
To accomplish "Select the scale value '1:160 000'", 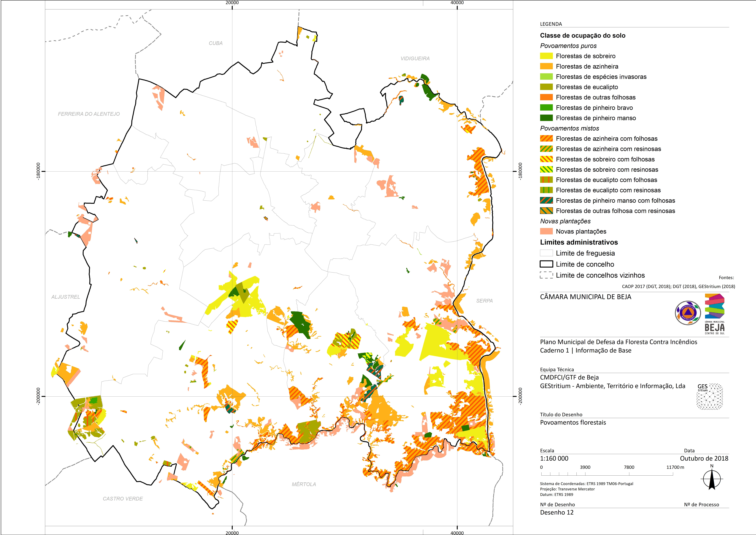I will click(x=554, y=459).
